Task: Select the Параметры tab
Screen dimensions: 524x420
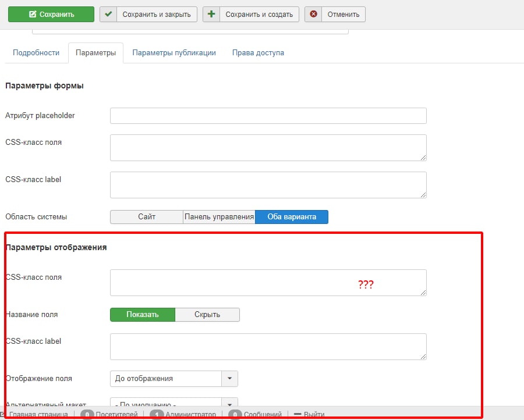Action: (x=96, y=53)
